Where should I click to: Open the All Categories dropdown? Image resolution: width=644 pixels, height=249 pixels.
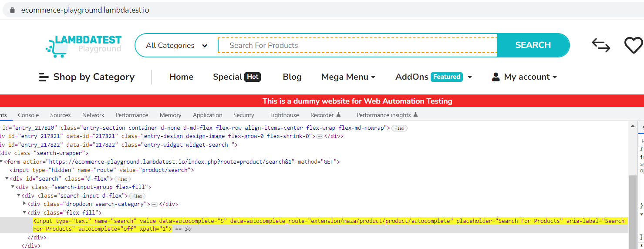(x=176, y=45)
